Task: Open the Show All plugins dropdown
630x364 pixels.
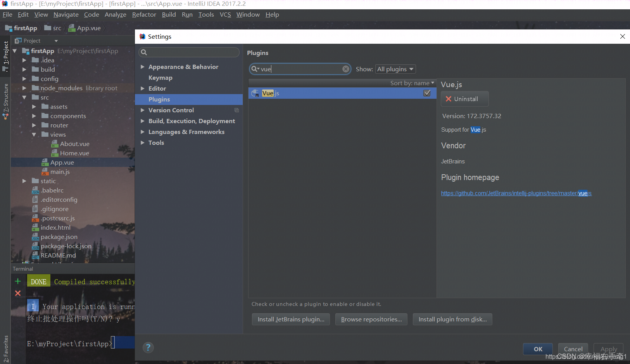Action: tap(395, 69)
